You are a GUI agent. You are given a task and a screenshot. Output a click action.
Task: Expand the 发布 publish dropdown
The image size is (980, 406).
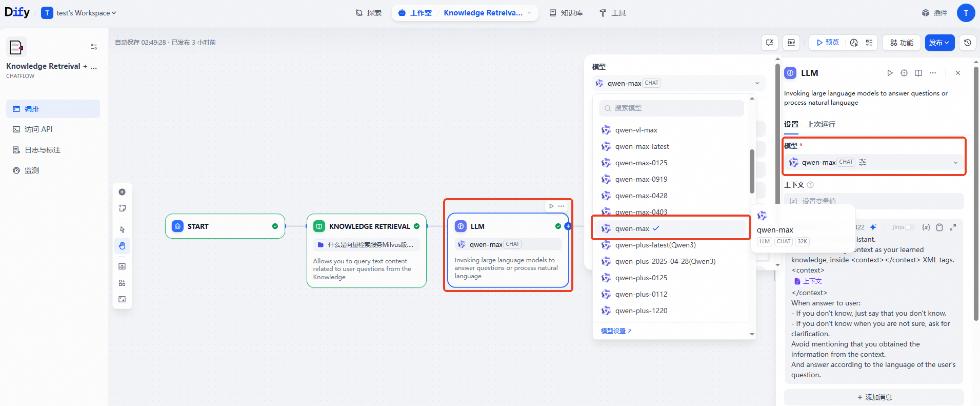[939, 43]
